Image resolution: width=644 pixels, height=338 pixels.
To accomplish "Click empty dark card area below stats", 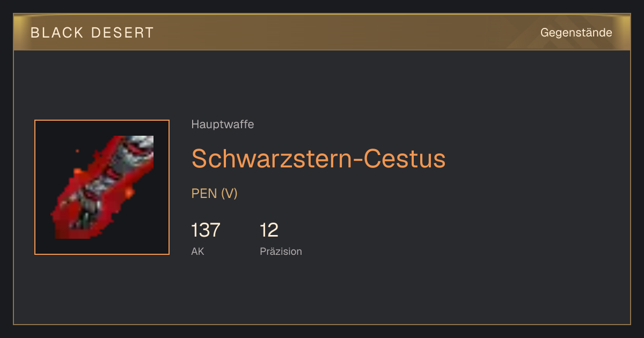I will (322, 292).
